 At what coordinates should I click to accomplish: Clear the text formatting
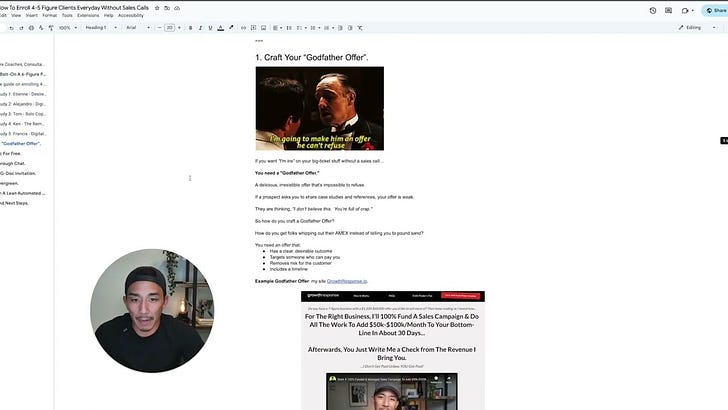click(360, 28)
